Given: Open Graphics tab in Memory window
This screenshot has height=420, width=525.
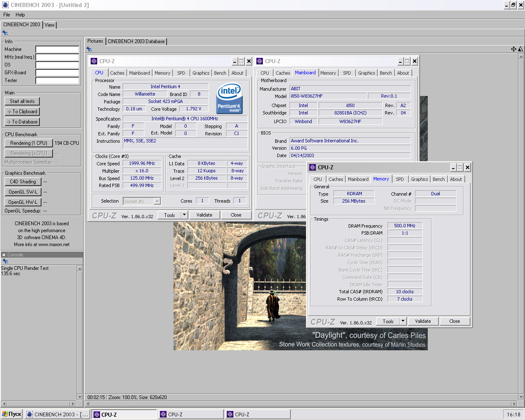Looking at the screenshot, I should pyautogui.click(x=420, y=179).
